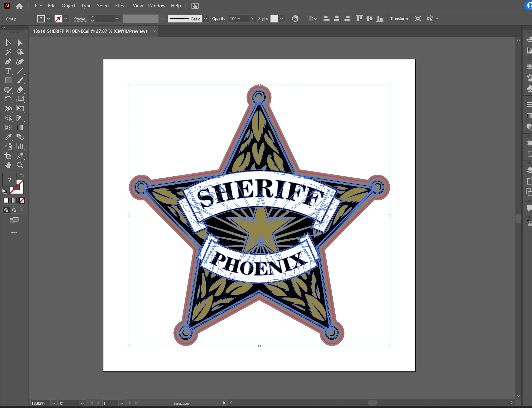Image resolution: width=532 pixels, height=408 pixels.
Task: Select the Eyedropper tool
Action: (x=8, y=137)
